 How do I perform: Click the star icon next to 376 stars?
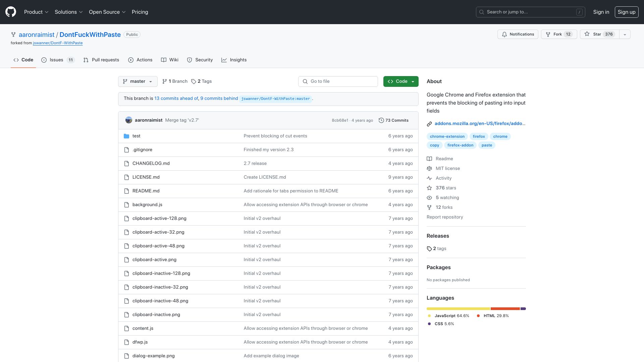(429, 188)
